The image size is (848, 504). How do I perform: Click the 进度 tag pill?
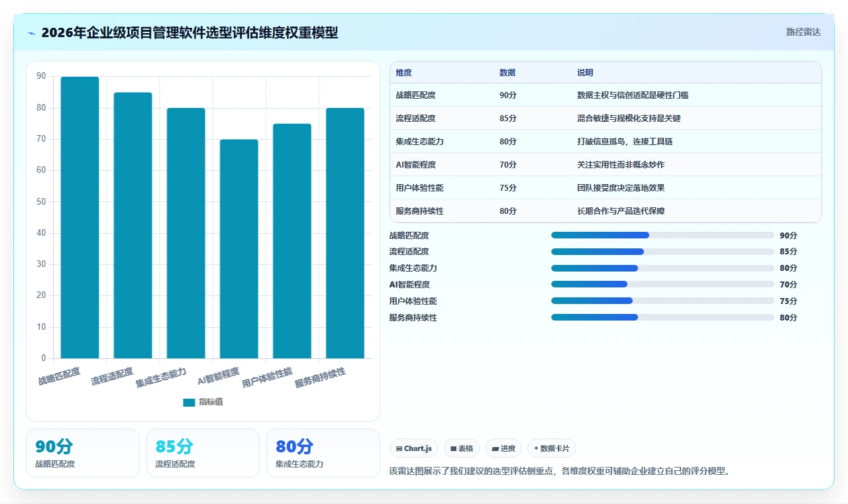pos(503,448)
